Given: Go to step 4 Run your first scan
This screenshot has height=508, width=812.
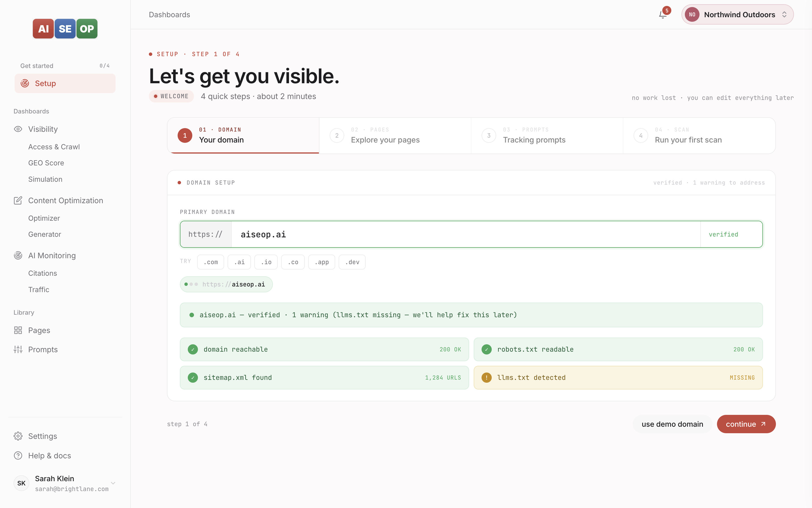Looking at the screenshot, I should coord(699,135).
